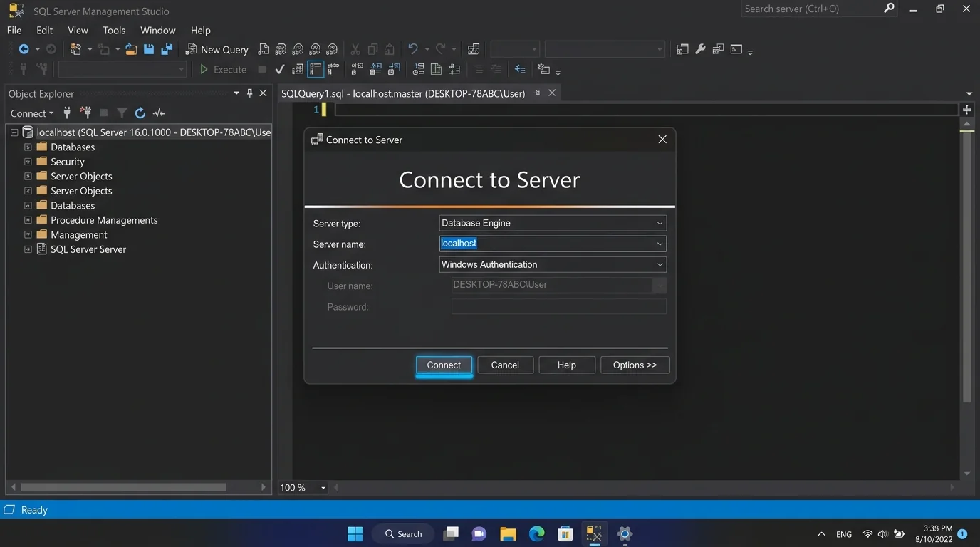The height and width of the screenshot is (547, 980).
Task: Expand the Procedure Managements folder
Action: [28, 220]
